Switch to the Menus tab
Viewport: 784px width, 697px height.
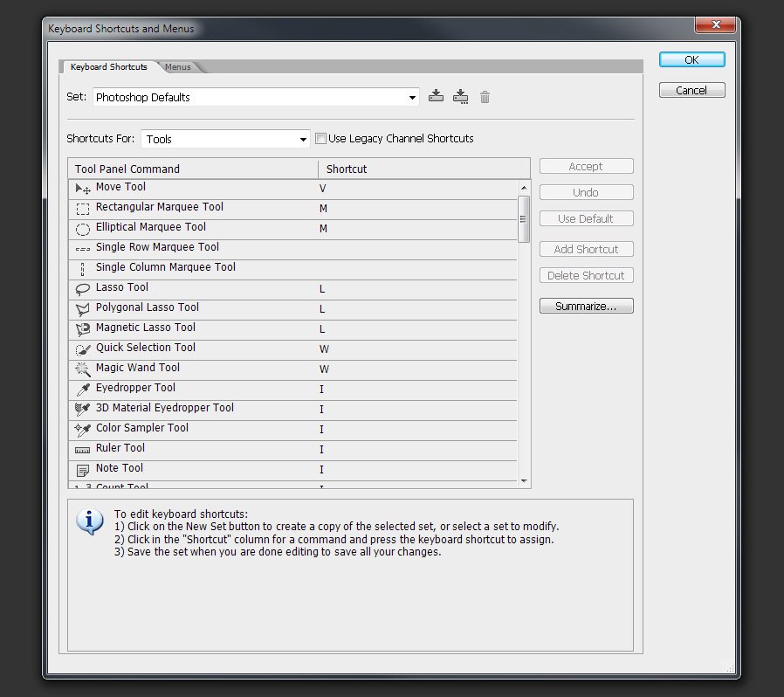coord(177,67)
